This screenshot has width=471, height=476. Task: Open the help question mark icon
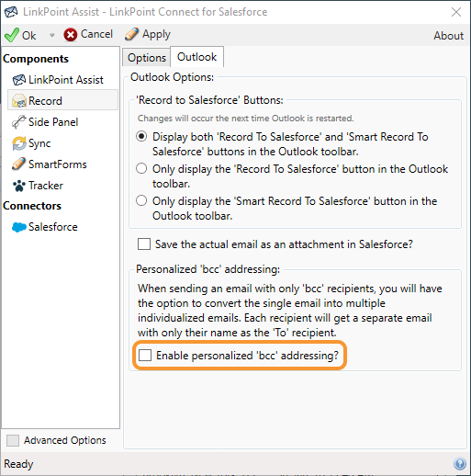[460, 464]
